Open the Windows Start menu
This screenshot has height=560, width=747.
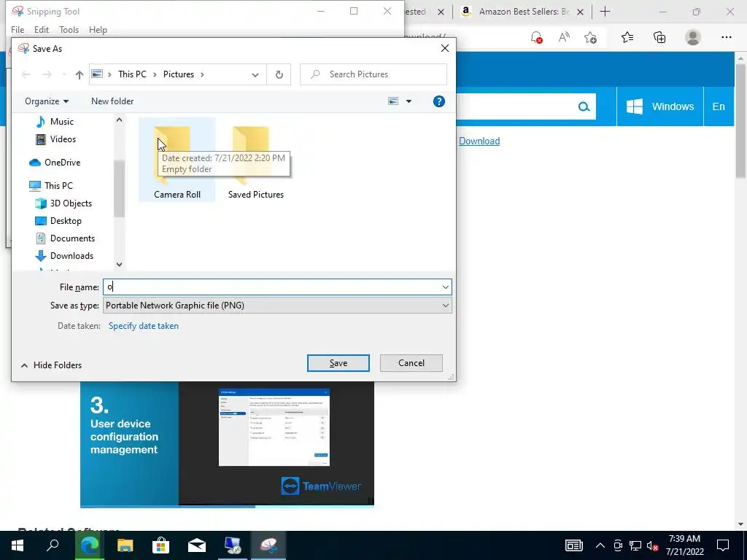[18, 545]
